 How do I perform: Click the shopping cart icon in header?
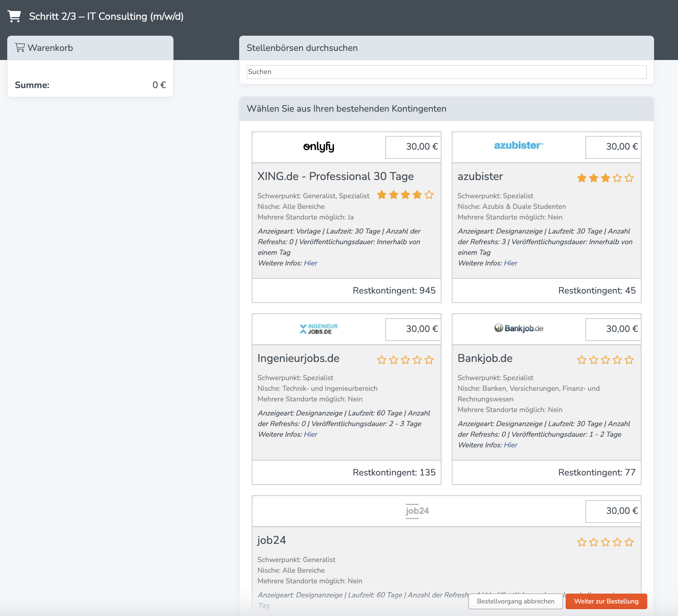(x=14, y=16)
